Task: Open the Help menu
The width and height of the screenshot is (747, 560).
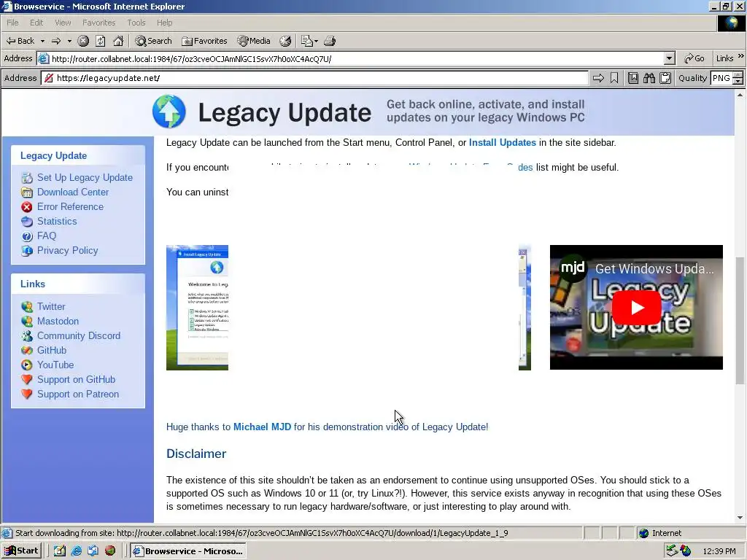Action: pyautogui.click(x=164, y=23)
